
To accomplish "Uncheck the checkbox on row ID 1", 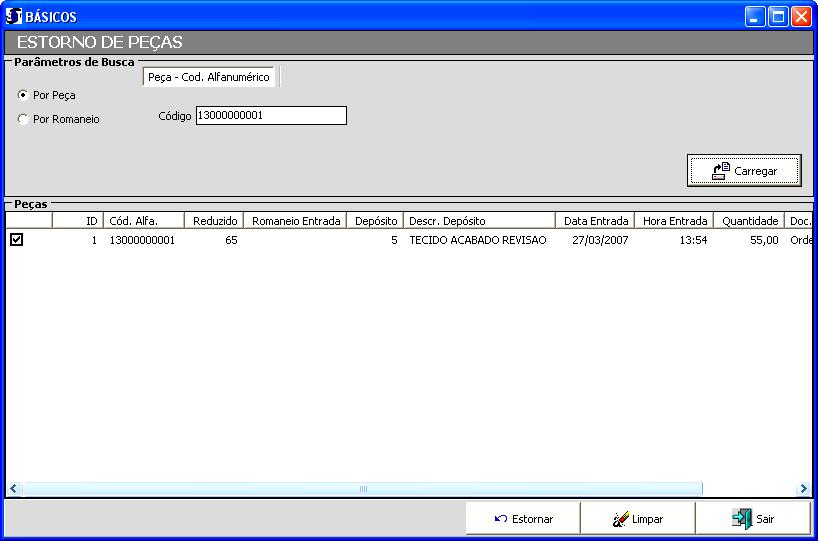I will pos(16,240).
